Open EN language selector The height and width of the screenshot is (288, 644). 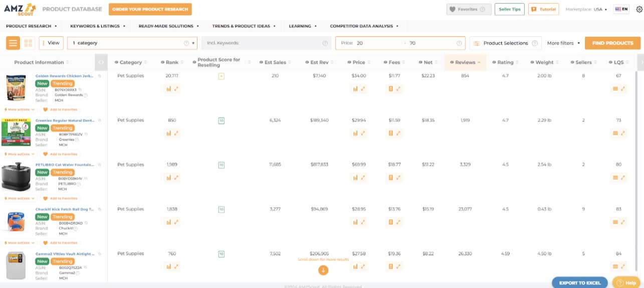(621, 9)
